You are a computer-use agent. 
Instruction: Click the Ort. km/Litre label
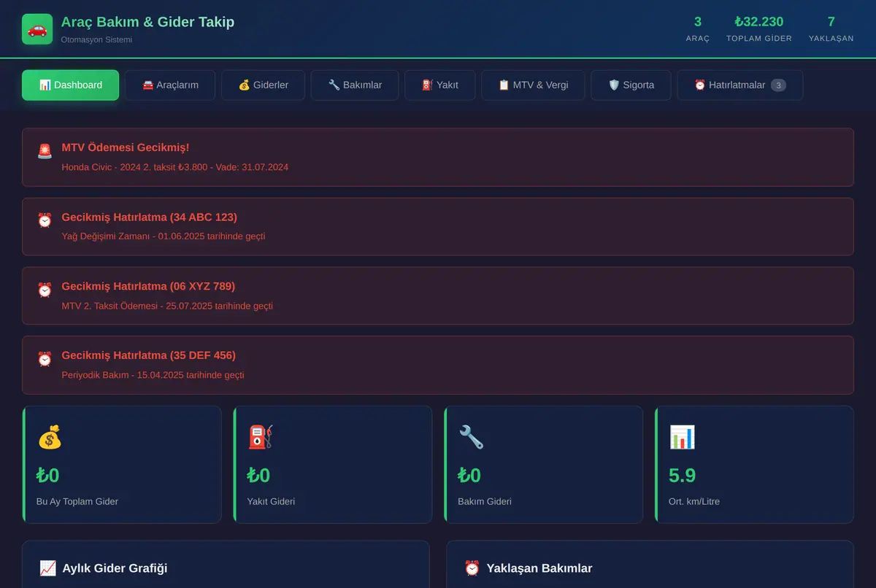694,501
